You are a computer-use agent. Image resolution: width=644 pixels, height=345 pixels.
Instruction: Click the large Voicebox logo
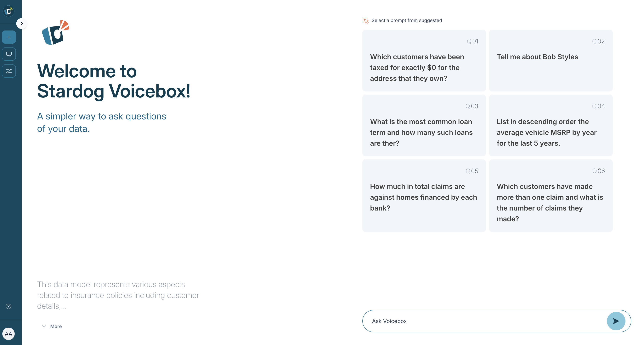[x=55, y=32]
